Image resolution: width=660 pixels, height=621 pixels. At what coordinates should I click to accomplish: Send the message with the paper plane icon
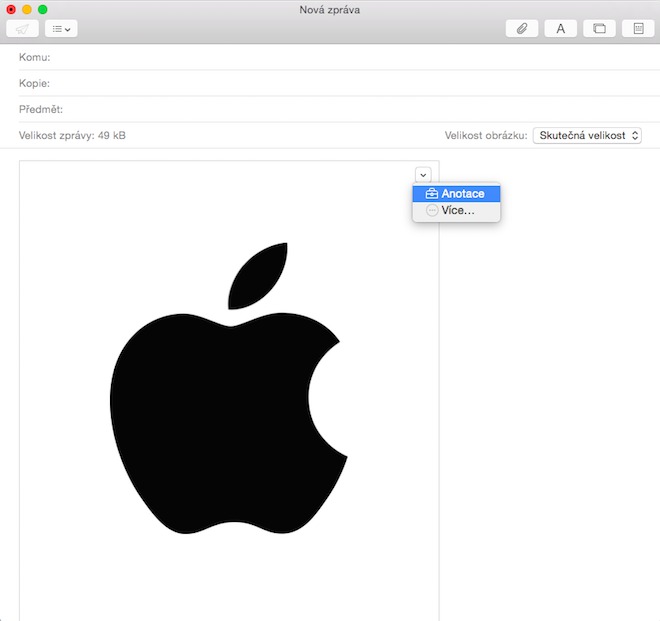tap(22, 29)
